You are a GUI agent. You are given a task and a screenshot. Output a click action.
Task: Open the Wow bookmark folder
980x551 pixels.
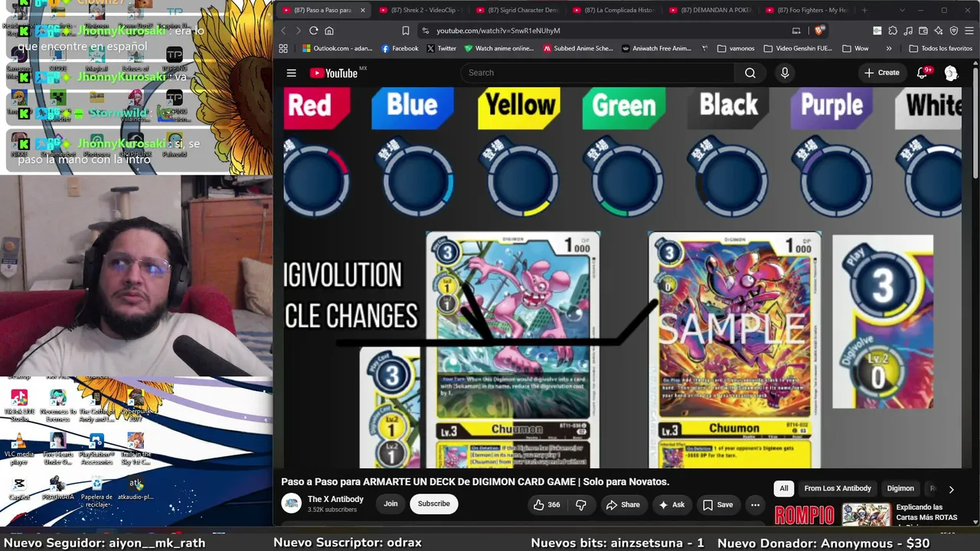(x=855, y=48)
